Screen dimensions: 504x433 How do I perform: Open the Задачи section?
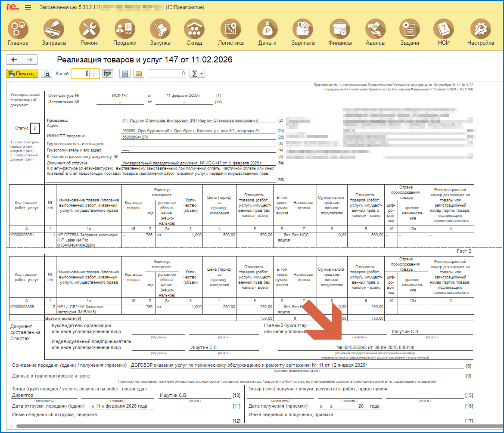click(409, 33)
